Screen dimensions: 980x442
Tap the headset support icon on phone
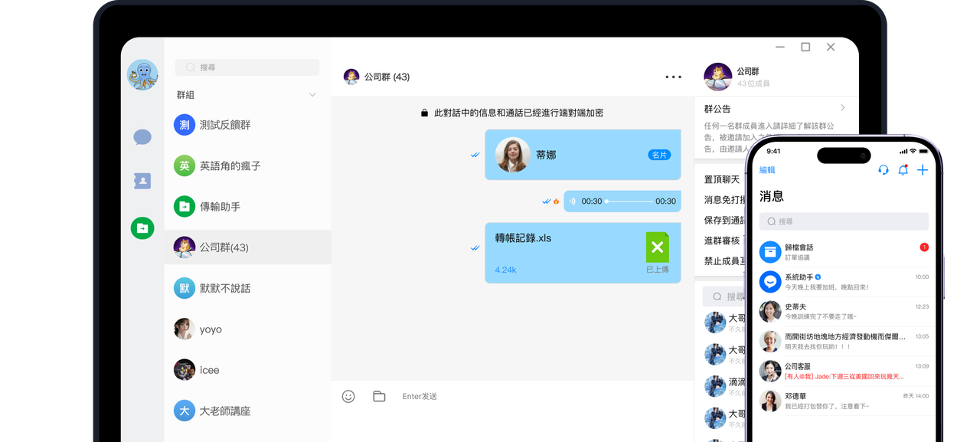[x=884, y=170]
